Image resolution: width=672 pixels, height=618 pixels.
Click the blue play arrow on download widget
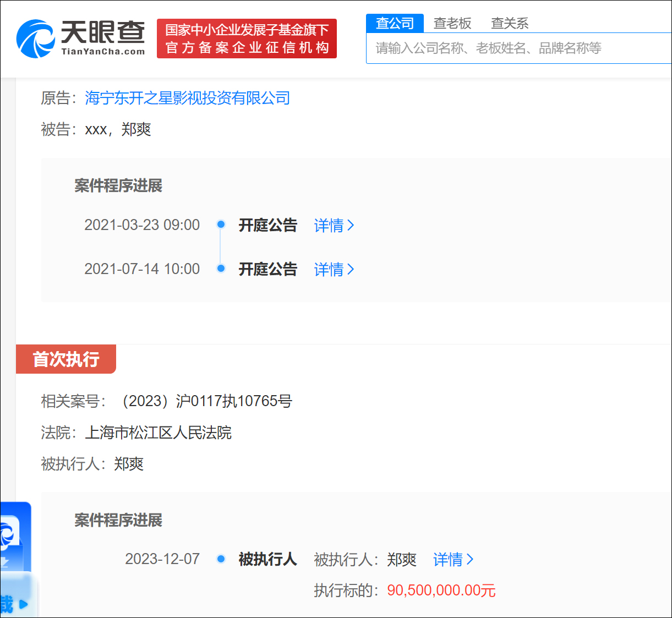click(x=23, y=604)
